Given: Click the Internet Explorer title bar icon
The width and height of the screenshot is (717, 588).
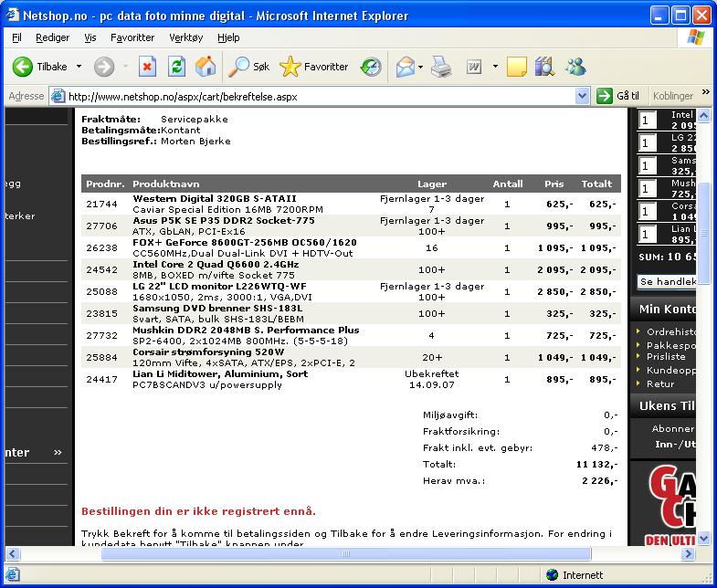Looking at the screenshot, I should pos(12,16).
